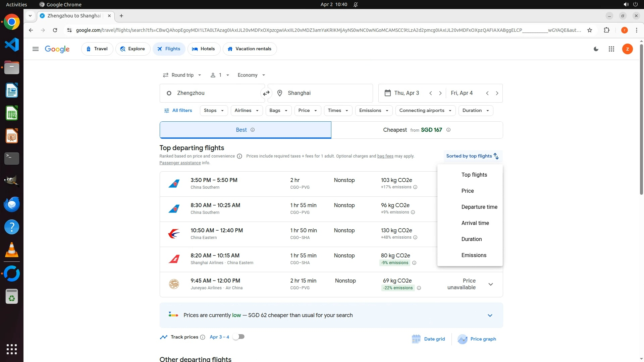This screenshot has width=644, height=362.
Task: Open the main hamburger menu
Action: 35,49
